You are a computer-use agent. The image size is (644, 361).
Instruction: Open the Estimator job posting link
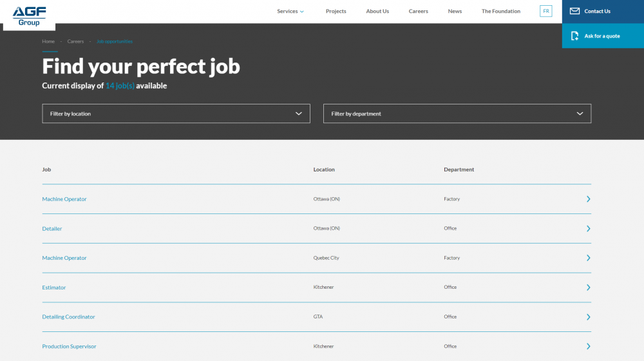[x=54, y=288]
